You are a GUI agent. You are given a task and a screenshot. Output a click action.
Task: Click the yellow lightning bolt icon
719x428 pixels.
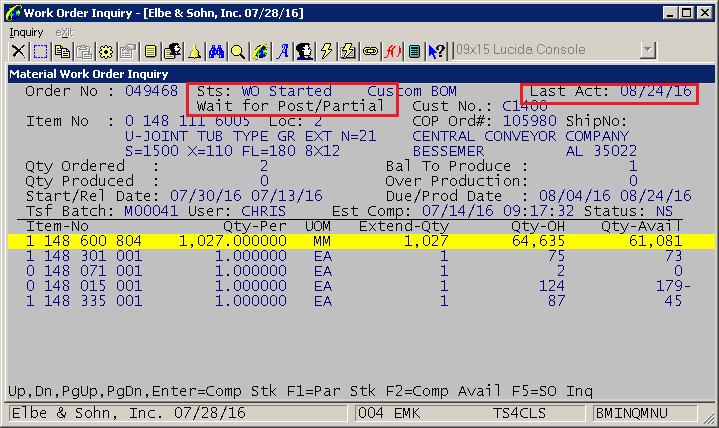(326, 51)
